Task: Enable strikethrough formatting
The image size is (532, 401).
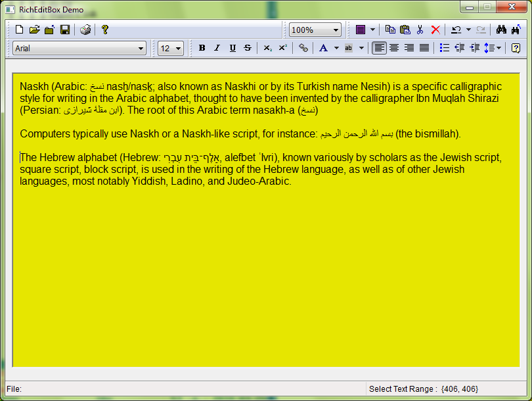Action: [248, 48]
